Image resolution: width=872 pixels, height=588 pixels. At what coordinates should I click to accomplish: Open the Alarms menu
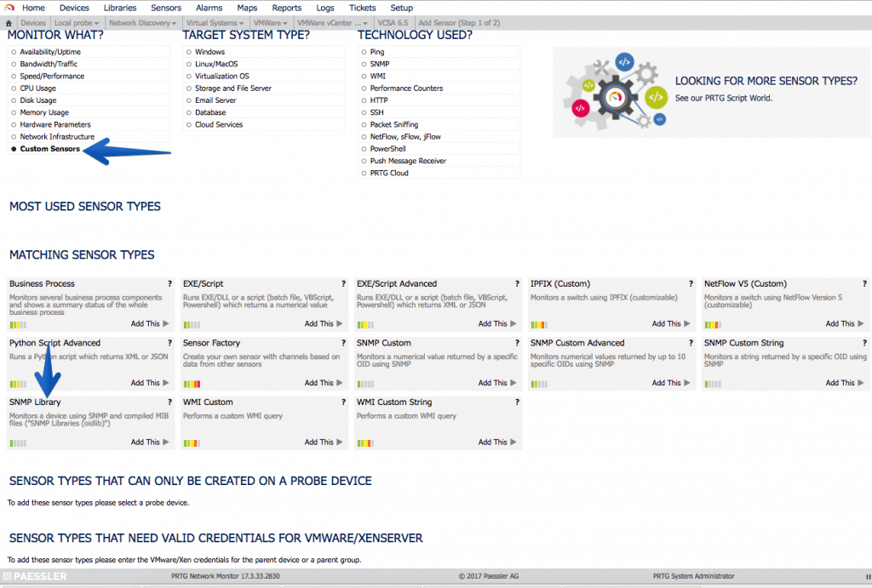pos(209,8)
